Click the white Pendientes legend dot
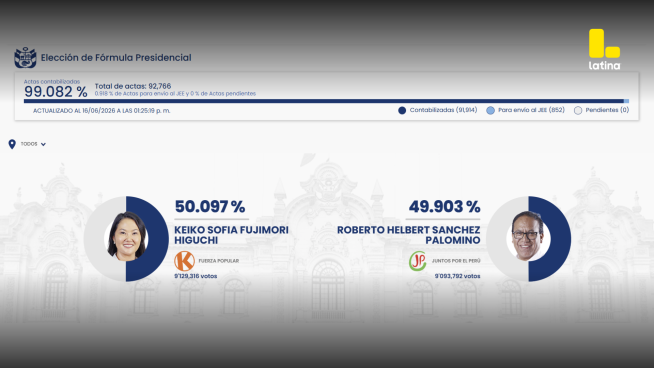Viewport: 654px width, 368px height. [578, 111]
